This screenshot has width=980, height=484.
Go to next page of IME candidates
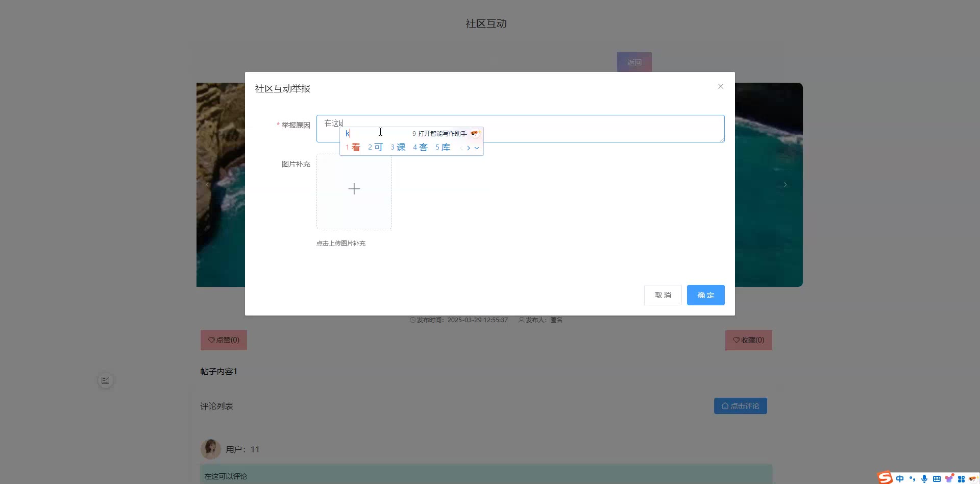pyautogui.click(x=469, y=148)
